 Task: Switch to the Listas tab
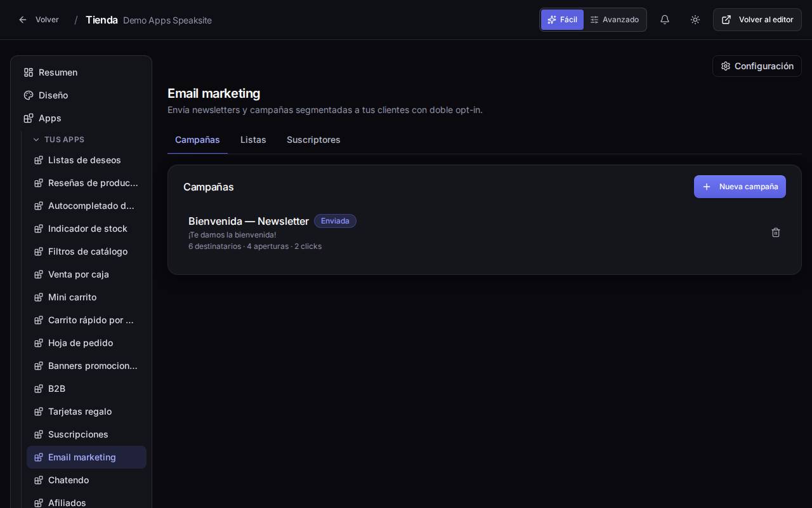coord(253,140)
